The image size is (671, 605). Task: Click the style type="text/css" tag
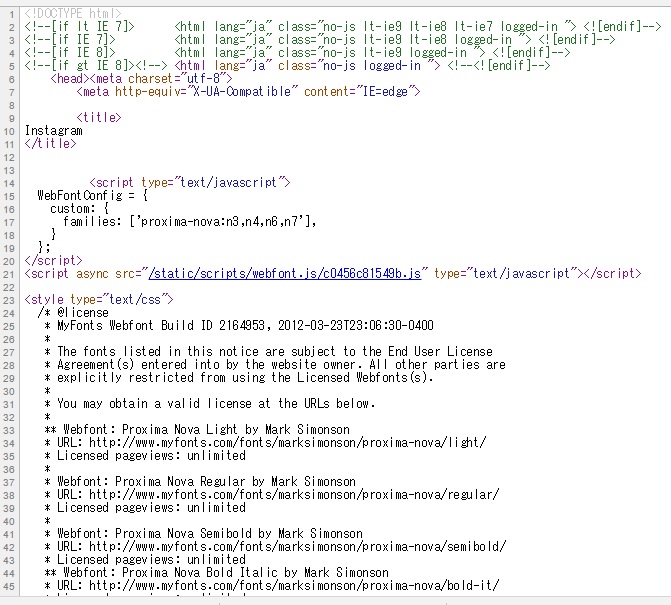(99, 300)
